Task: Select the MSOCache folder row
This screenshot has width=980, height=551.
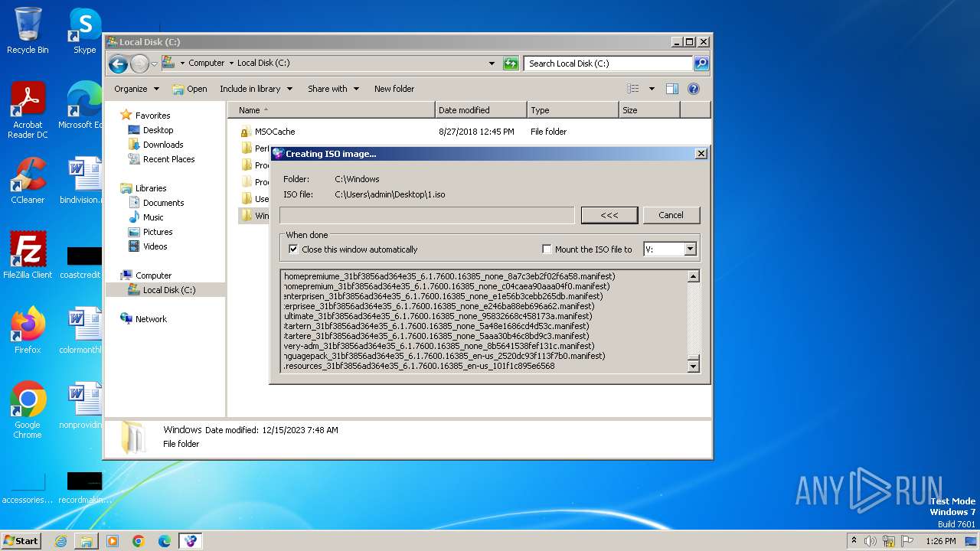Action: tap(469, 132)
